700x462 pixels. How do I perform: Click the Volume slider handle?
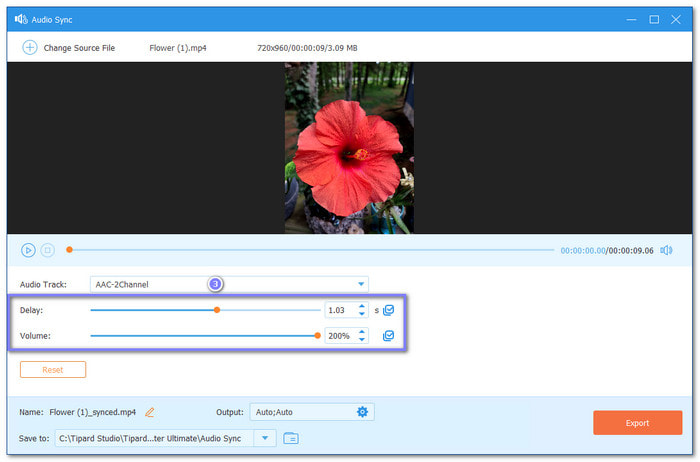[318, 336]
